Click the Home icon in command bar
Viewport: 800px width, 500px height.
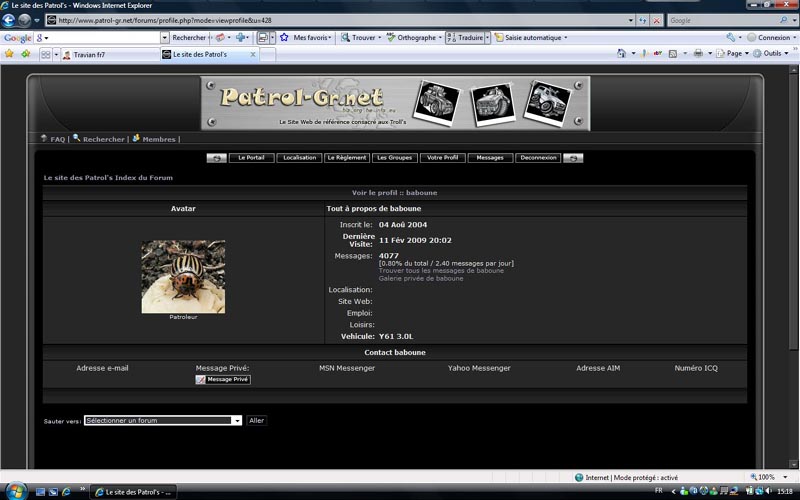pyautogui.click(x=621, y=53)
